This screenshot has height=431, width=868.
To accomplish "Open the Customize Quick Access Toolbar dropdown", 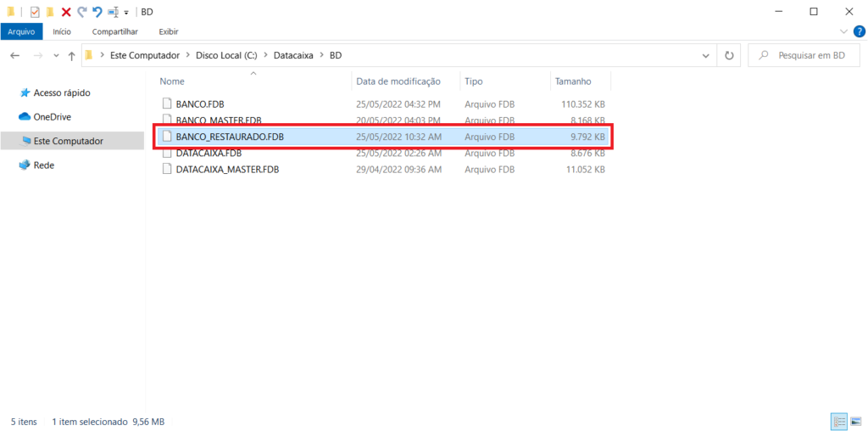I will [126, 13].
